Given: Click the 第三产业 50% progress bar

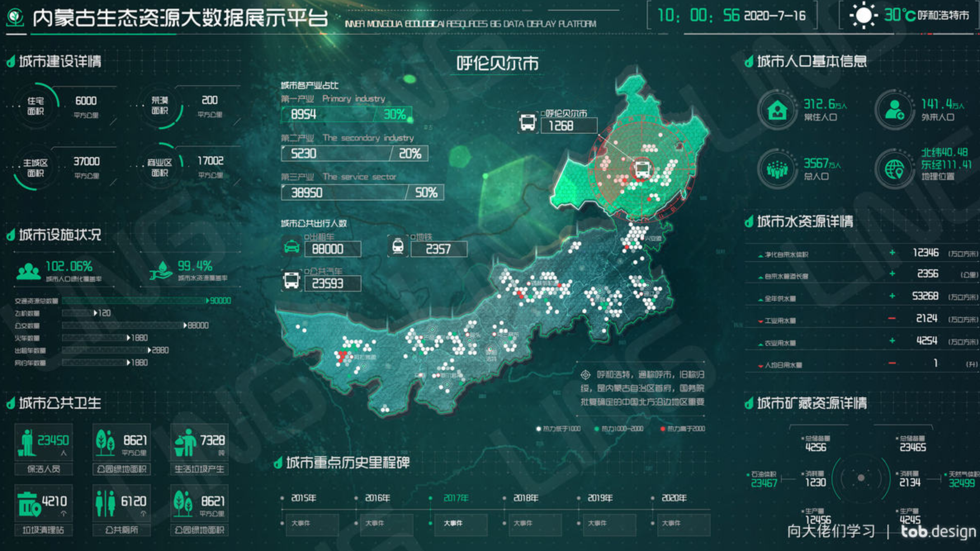Looking at the screenshot, I should click(x=362, y=192).
